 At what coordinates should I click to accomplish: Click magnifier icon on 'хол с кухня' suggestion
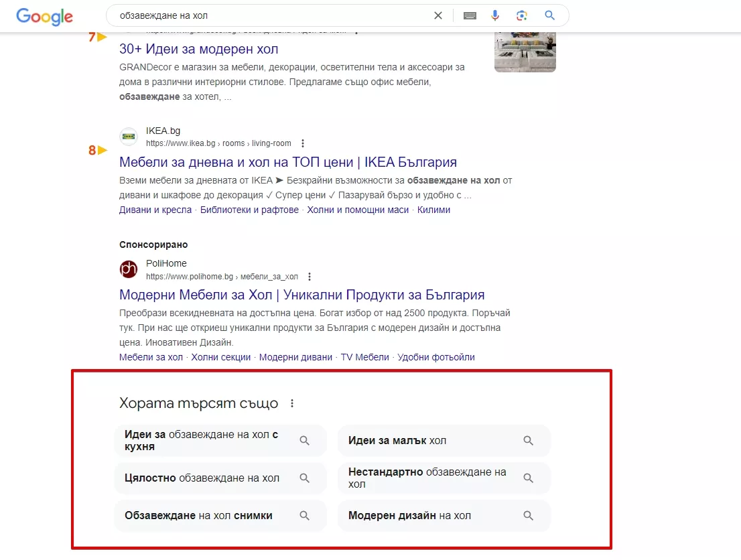click(x=305, y=441)
